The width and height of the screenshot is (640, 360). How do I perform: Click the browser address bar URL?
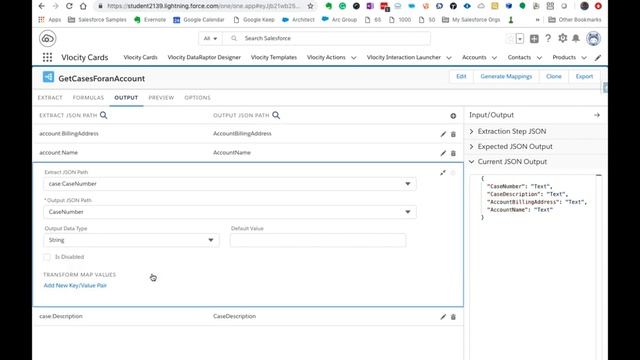[x=204, y=6]
